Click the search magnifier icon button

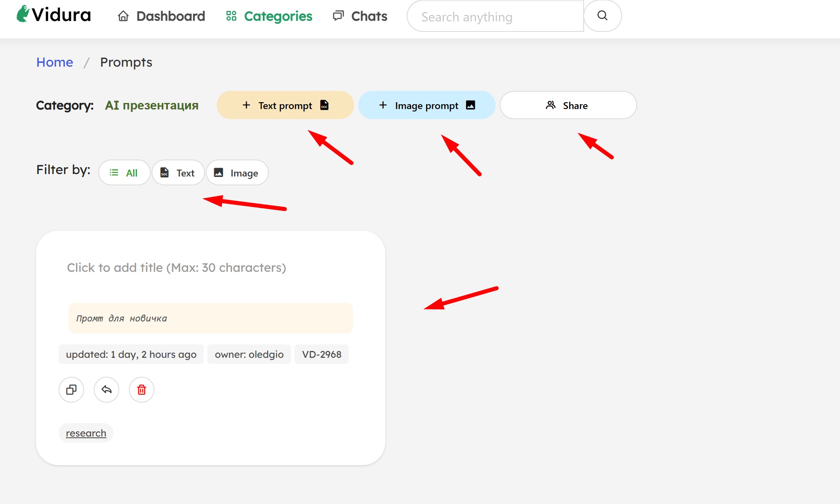(602, 16)
